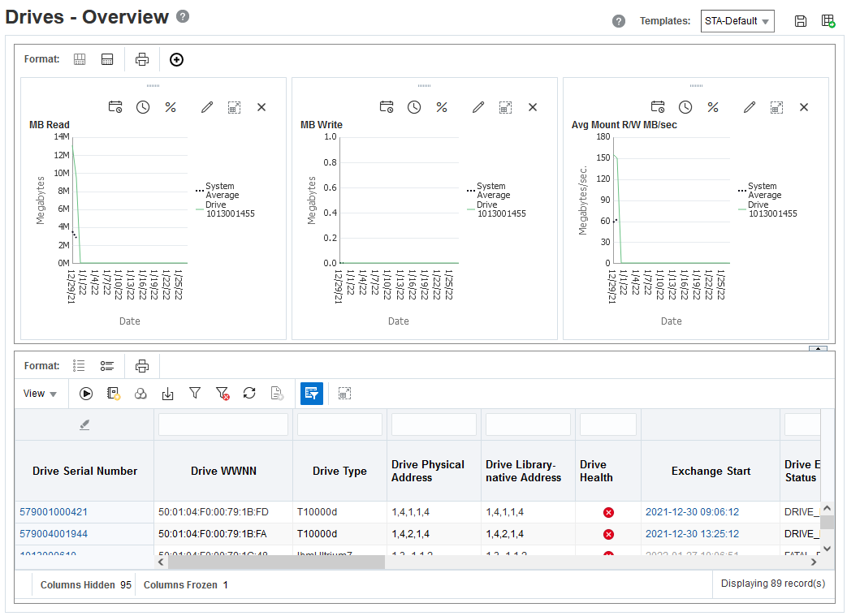Detach the MB Write graph

point(506,107)
